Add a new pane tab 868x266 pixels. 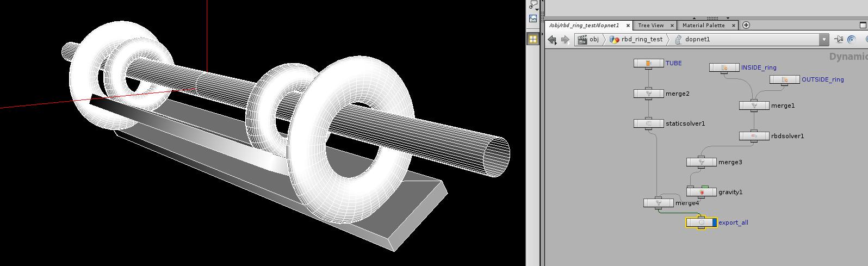click(746, 25)
